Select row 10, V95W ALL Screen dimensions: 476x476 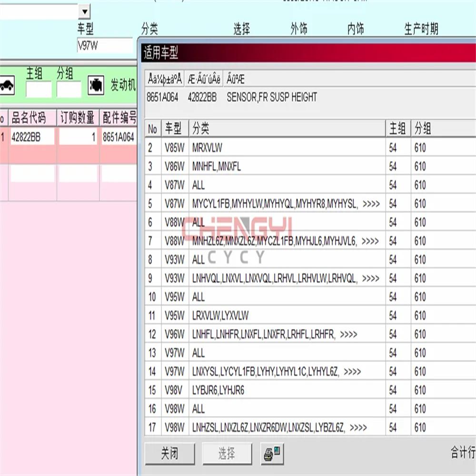click(310, 297)
